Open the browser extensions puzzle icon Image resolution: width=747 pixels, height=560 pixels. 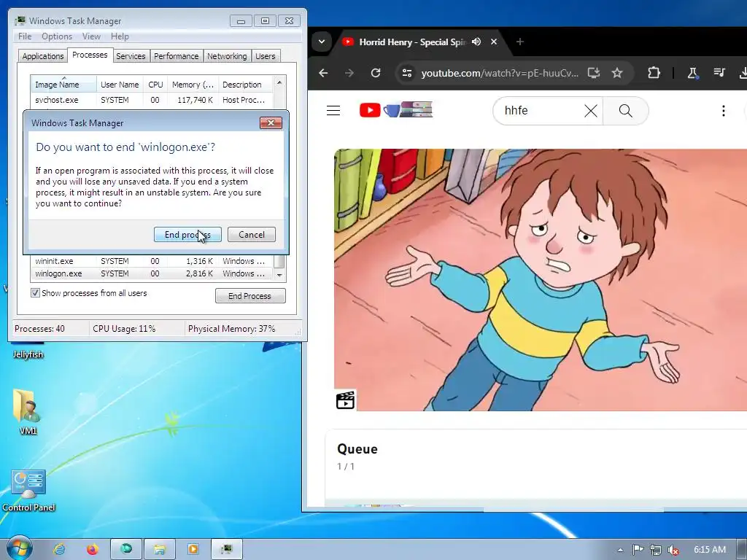coord(654,73)
